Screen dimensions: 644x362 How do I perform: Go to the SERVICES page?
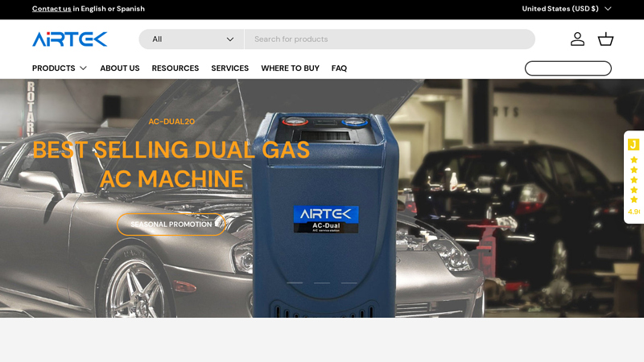230,68
